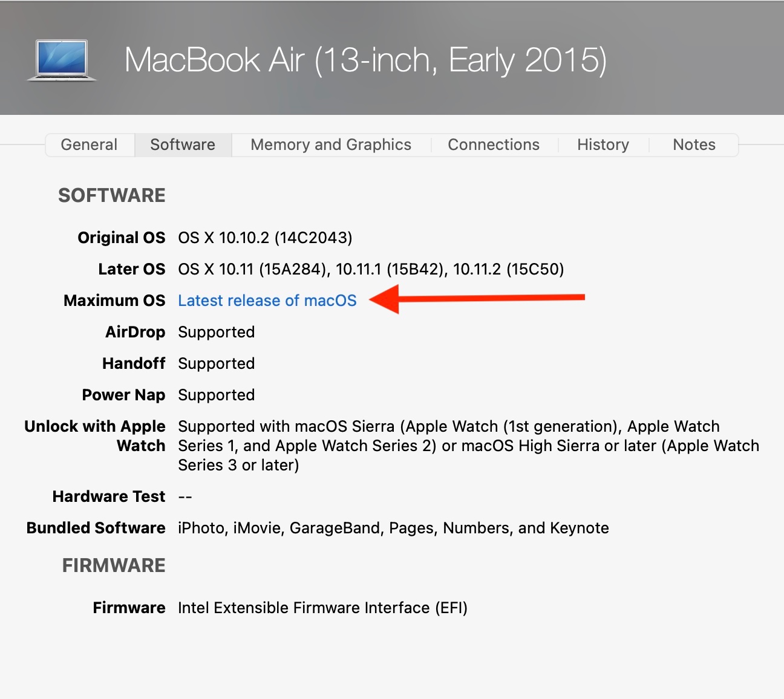784x699 pixels.
Task: Show the History tab
Action: pyautogui.click(x=603, y=145)
